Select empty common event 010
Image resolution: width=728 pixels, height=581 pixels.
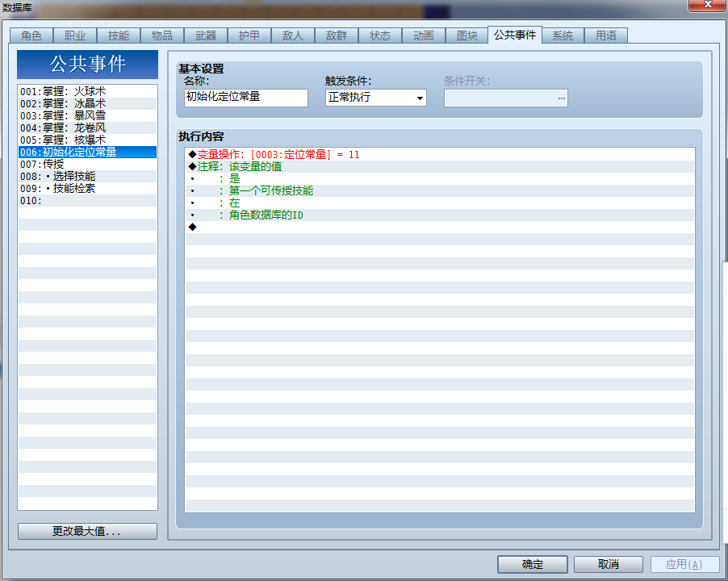click(87, 200)
